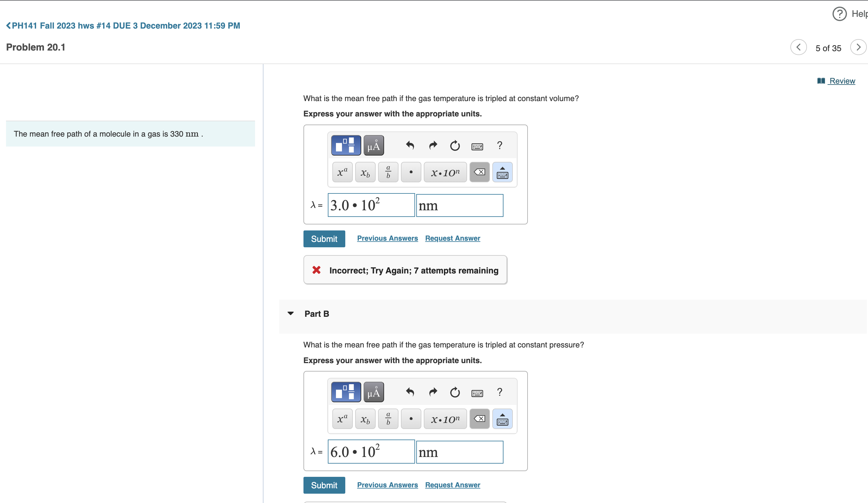Open the question mark help in first toolbar
Image resolution: width=868 pixels, height=503 pixels.
(x=500, y=145)
